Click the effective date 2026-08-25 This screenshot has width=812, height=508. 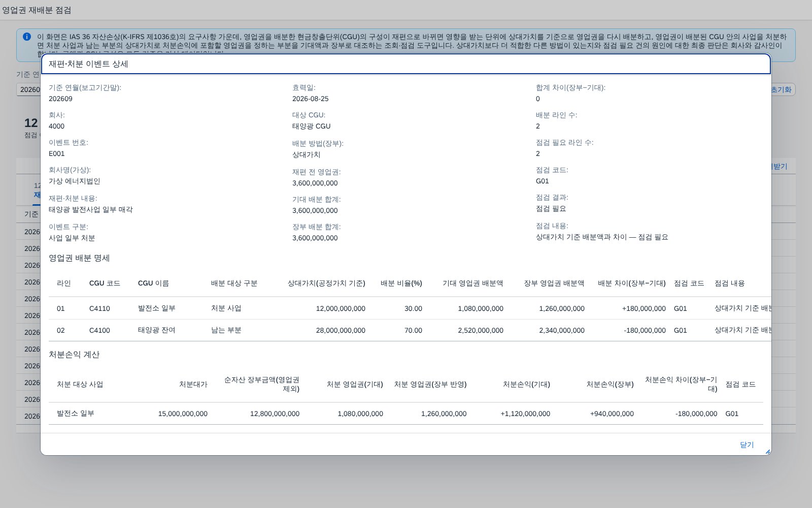311,99
